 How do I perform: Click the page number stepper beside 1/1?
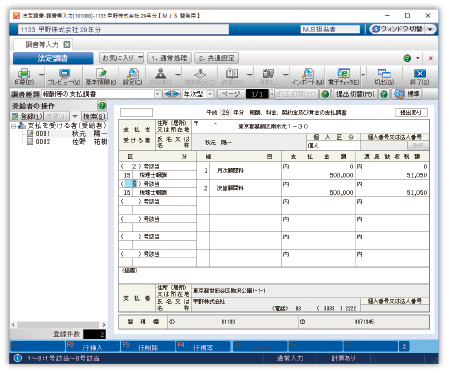(x=271, y=94)
